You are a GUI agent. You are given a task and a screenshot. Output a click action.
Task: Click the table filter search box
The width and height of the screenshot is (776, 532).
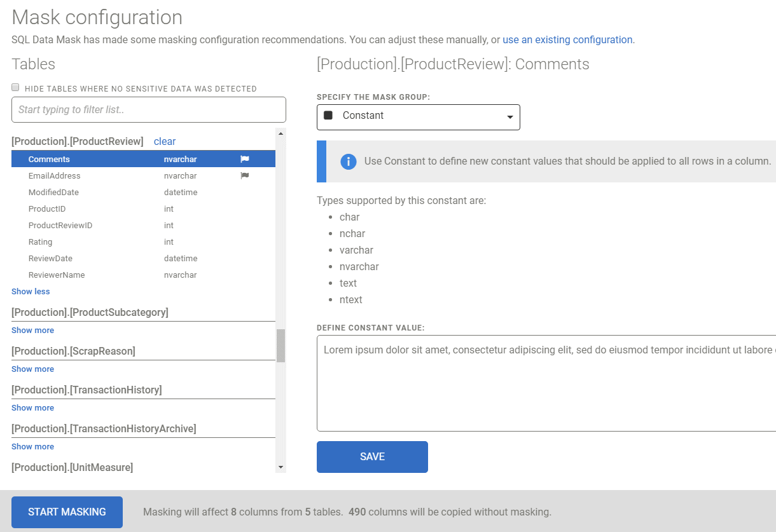148,109
